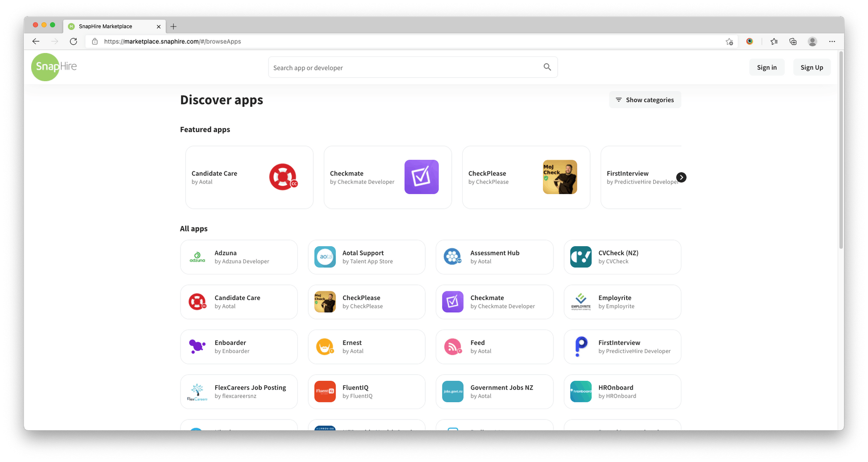Switch to the SnapHire Marketplace tab

pyautogui.click(x=105, y=26)
